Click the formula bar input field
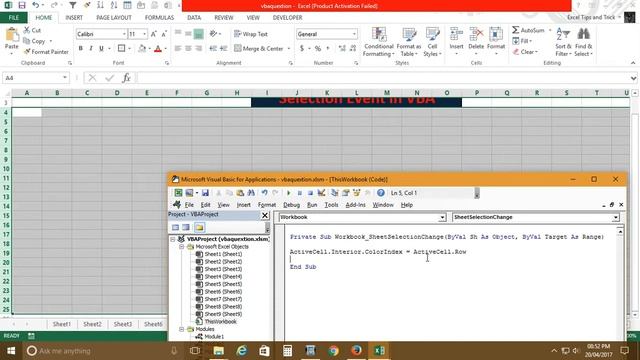This screenshot has width=640, height=360. click(383, 78)
